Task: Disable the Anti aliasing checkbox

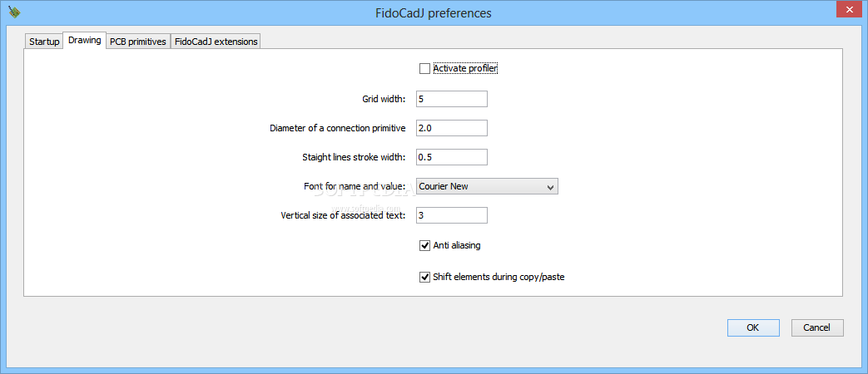Action: 424,245
